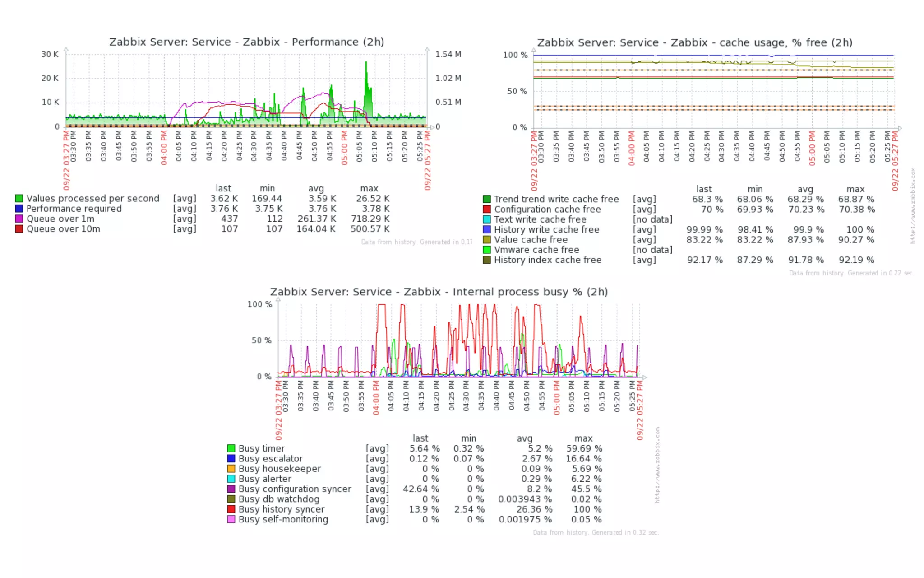Viewport: 924px width, 578px height.
Task: Click the orange Busy housekeeper legend swatch
Action: point(231,469)
